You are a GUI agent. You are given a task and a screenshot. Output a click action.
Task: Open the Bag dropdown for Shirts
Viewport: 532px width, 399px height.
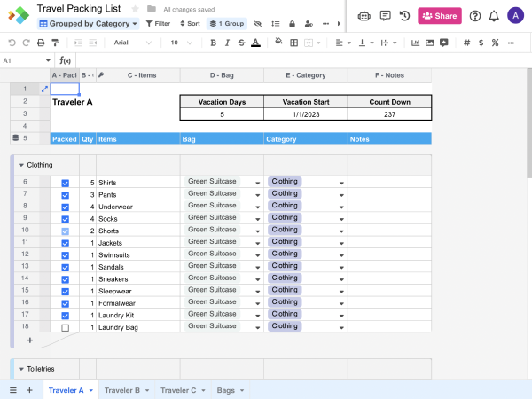(257, 183)
